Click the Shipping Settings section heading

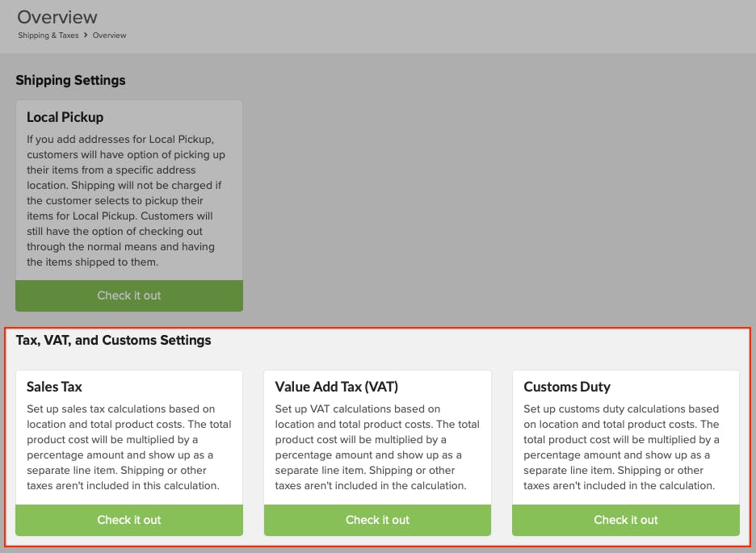[x=70, y=80]
